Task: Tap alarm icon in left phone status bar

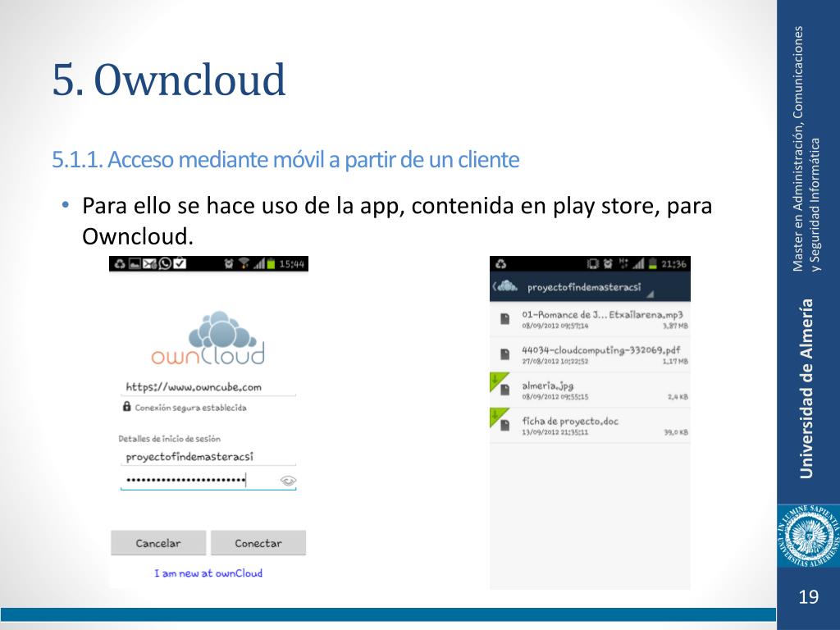Action: [229, 263]
